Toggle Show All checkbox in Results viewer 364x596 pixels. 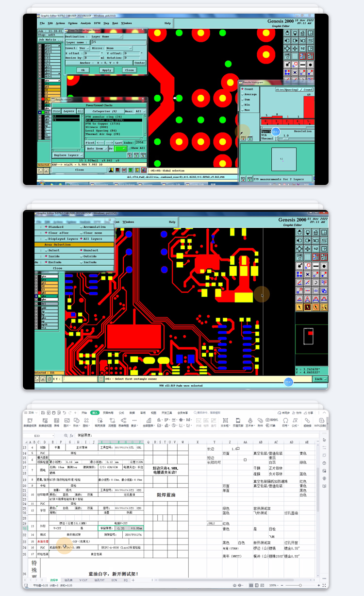tap(136, 148)
